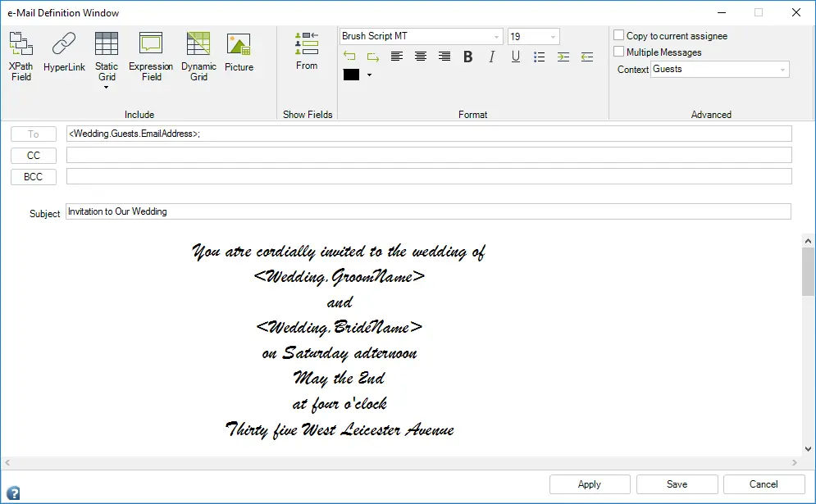Click the "May the 2nd" line
The image size is (816, 504).
(x=340, y=378)
